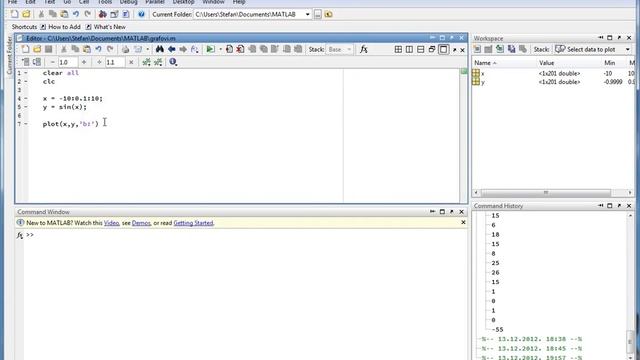Split editor documents left and right
Image resolution: width=640 pixels, height=360 pixels.
click(x=409, y=49)
